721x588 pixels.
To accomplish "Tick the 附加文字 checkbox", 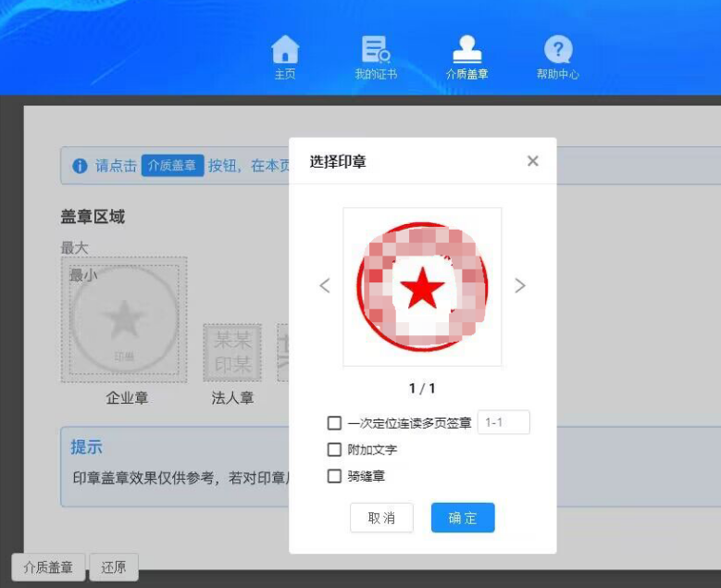I will pyautogui.click(x=335, y=450).
